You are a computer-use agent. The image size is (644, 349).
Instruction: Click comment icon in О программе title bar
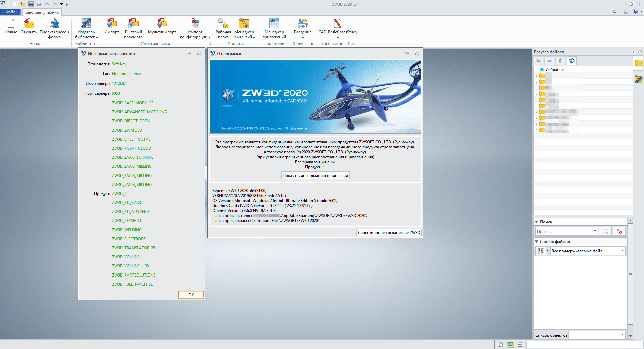tap(407, 53)
